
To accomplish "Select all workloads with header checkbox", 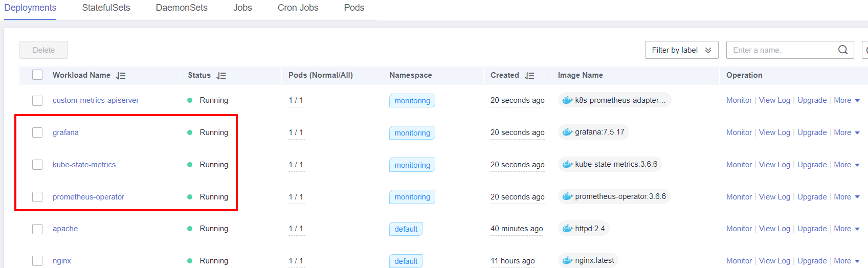I will pos(37,75).
